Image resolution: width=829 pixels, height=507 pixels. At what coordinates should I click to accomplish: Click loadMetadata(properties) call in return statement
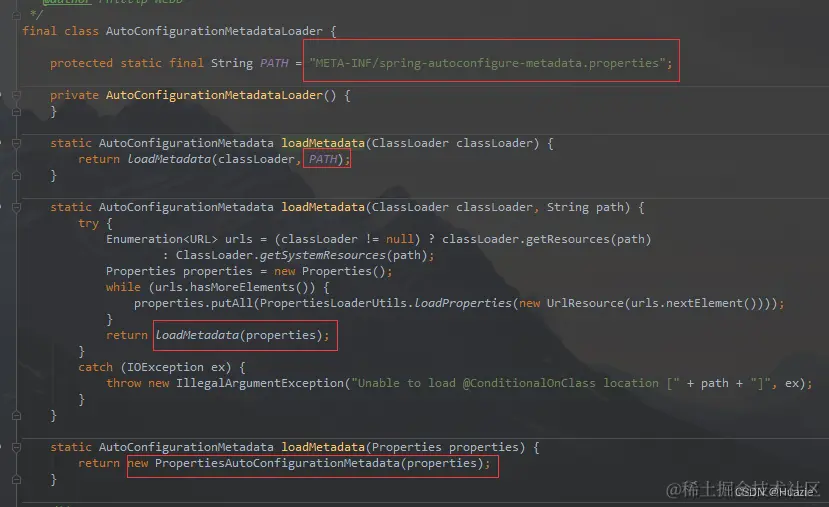[238, 335]
